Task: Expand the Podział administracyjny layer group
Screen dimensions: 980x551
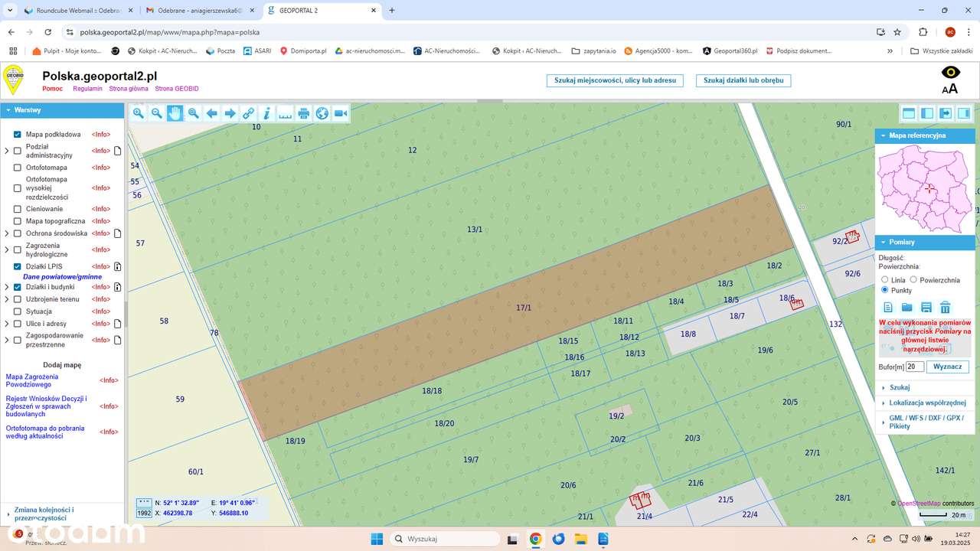Action: (x=7, y=151)
